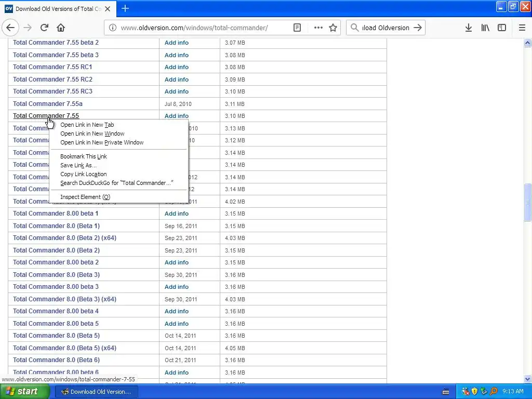
Task: Reload the current page
Action: (x=44, y=28)
